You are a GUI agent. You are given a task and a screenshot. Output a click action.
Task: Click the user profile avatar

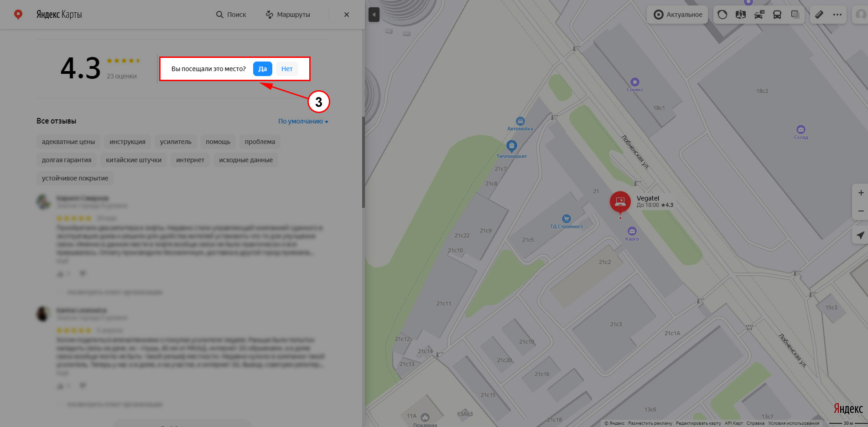[860, 15]
